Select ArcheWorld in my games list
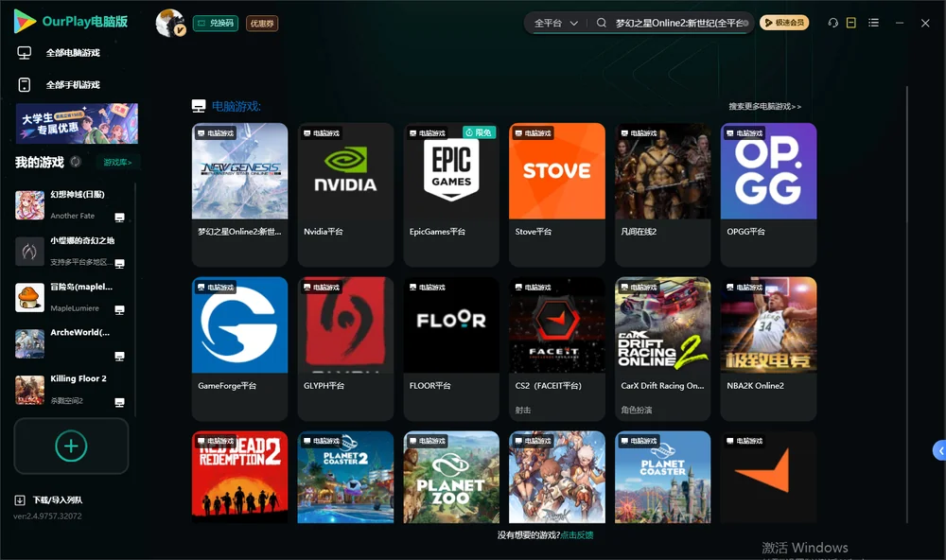This screenshot has height=560, width=946. (70, 343)
